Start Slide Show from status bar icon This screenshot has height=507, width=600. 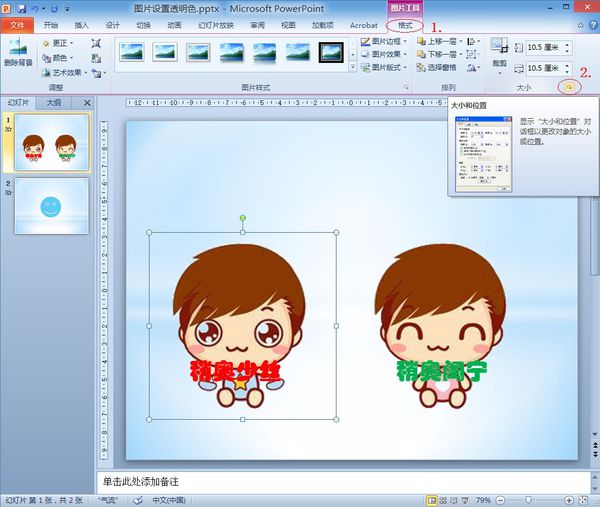point(465,500)
